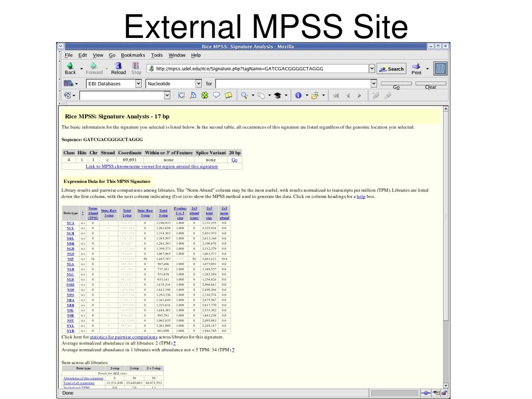Click the Mozilla throbber logo icon
Viewport: 532px width, 399px height.
[x=440, y=69]
